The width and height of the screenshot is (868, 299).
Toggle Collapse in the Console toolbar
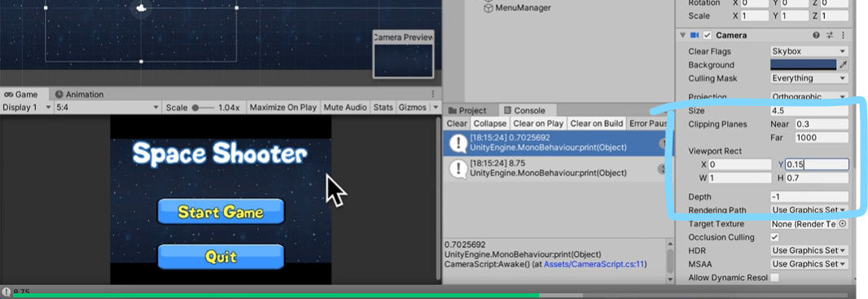point(489,124)
